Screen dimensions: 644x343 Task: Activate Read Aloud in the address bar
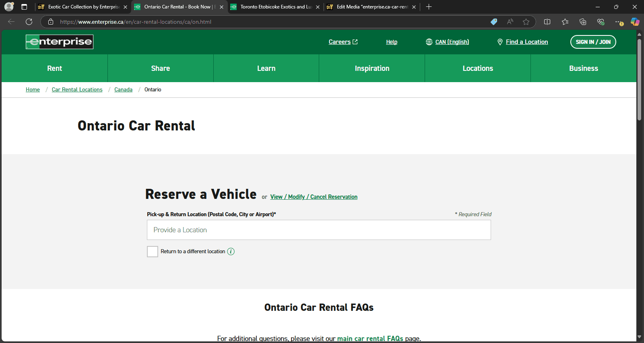pyautogui.click(x=510, y=22)
